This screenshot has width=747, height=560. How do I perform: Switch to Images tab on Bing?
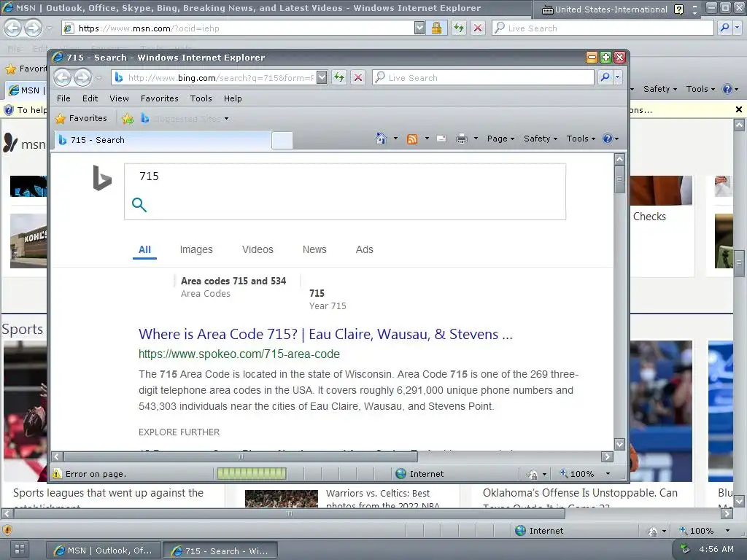pos(196,249)
